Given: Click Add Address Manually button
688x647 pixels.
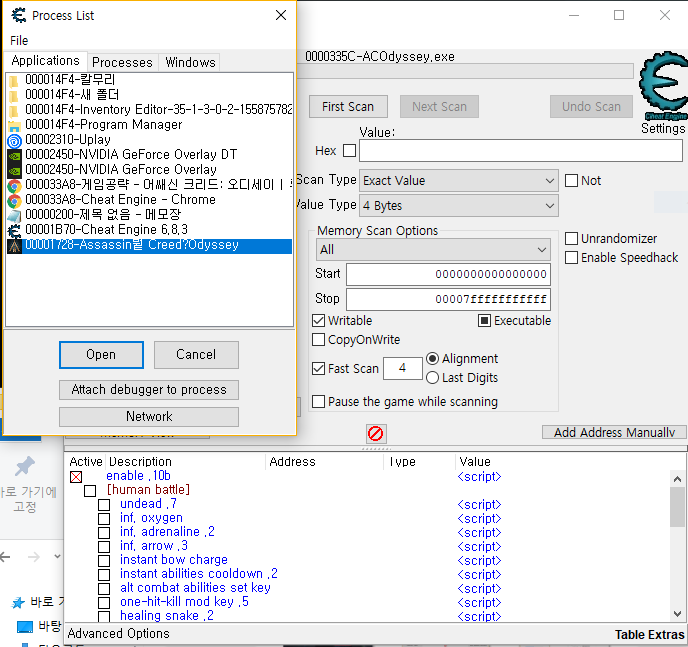Looking at the screenshot, I should 614,433.
